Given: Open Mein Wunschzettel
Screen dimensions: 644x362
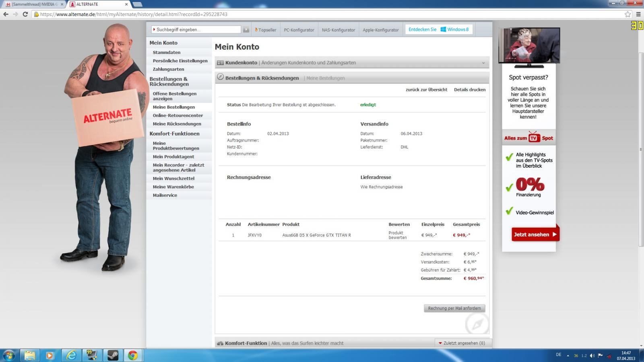Looking at the screenshot, I should (x=173, y=178).
